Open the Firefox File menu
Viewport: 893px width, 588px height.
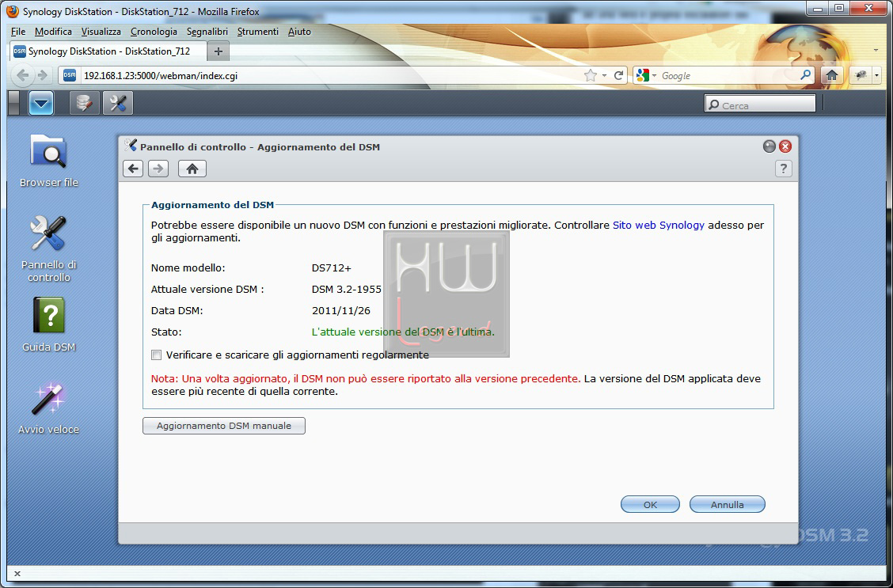tap(18, 32)
